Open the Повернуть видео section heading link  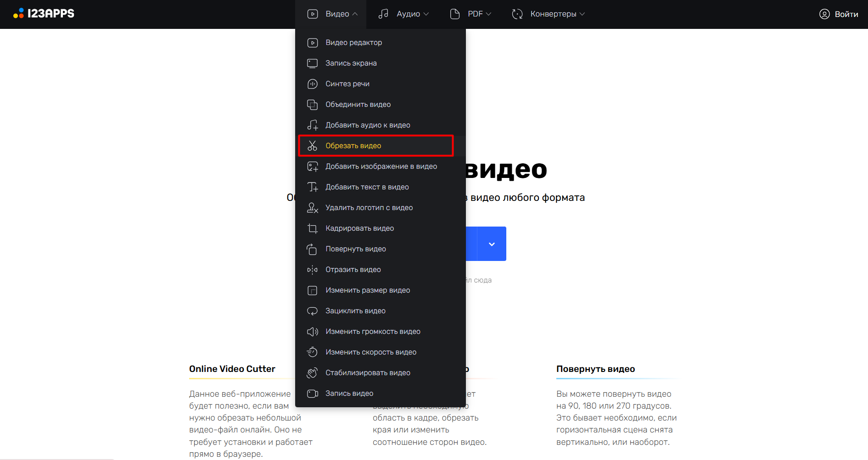click(595, 369)
